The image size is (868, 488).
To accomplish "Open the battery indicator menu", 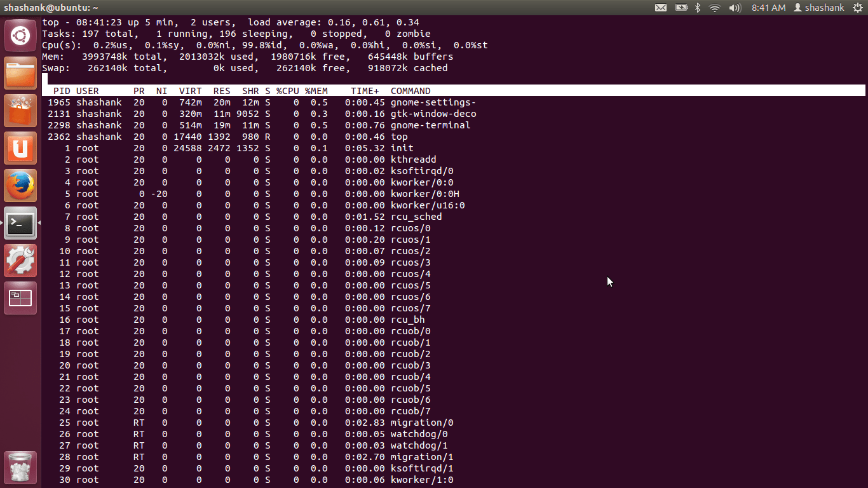I will tap(681, 8).
